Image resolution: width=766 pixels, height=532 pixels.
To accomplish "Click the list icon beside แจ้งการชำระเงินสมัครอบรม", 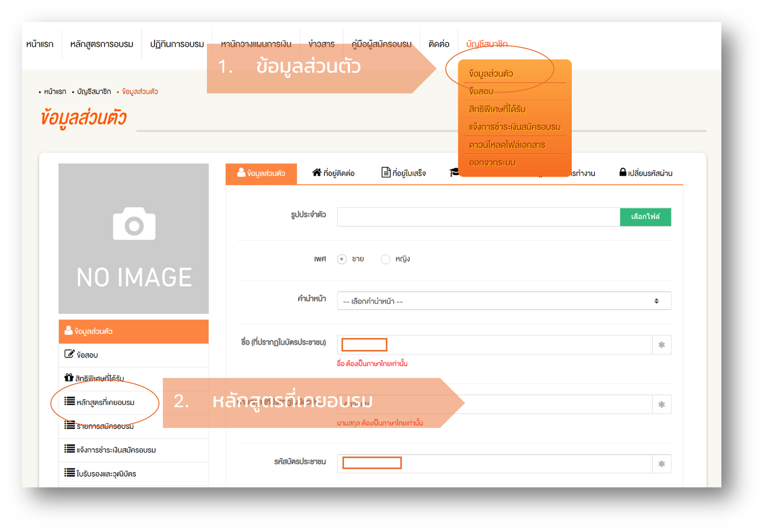I will pos(69,449).
